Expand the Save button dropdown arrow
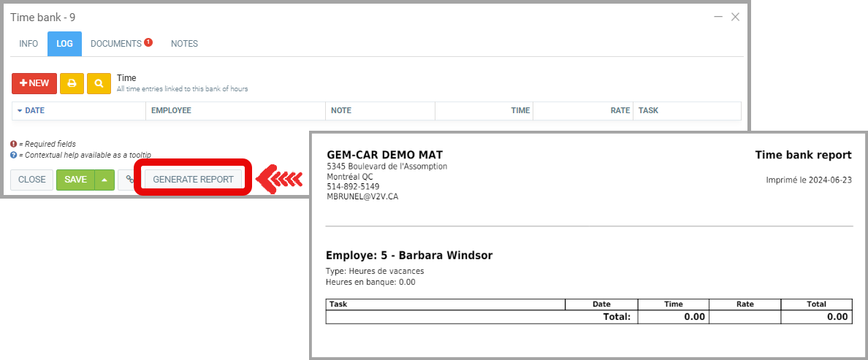868x360 pixels. [x=104, y=180]
